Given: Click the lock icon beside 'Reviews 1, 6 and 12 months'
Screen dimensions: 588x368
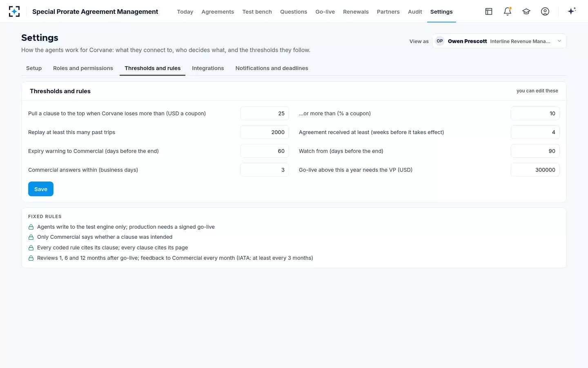Looking at the screenshot, I should click(x=31, y=258).
